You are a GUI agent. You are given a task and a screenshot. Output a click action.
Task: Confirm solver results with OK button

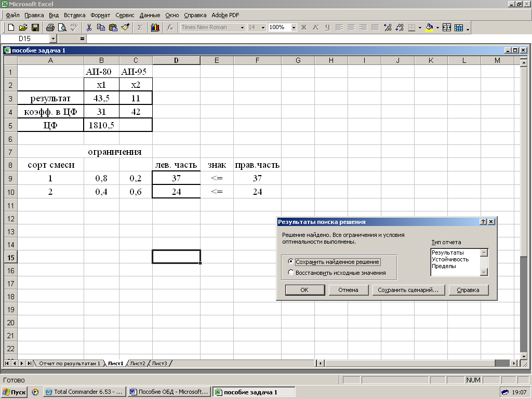click(x=304, y=290)
